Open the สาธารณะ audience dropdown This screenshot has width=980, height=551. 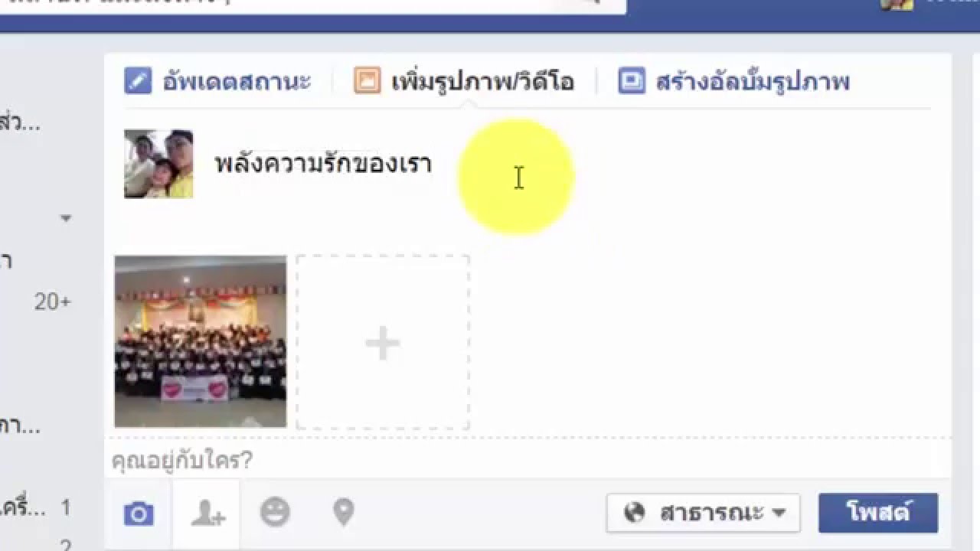(x=703, y=513)
